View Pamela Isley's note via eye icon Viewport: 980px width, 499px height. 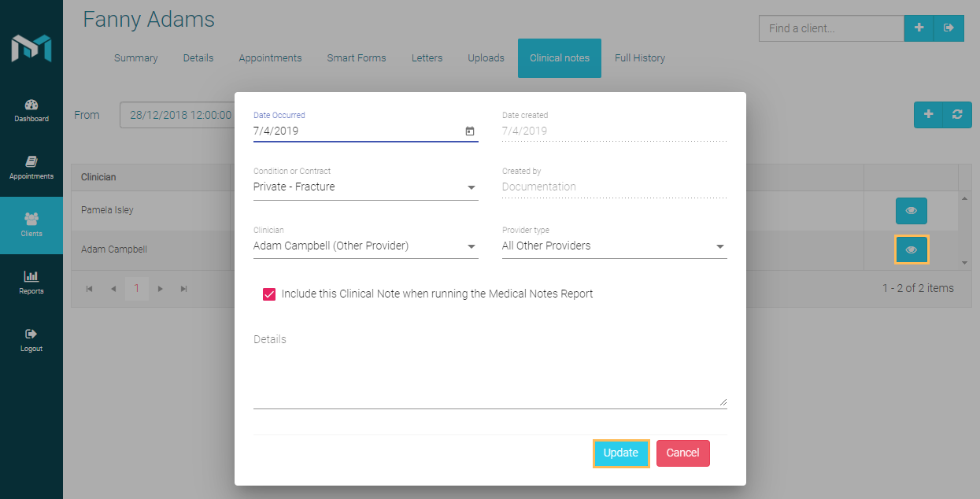click(x=911, y=211)
